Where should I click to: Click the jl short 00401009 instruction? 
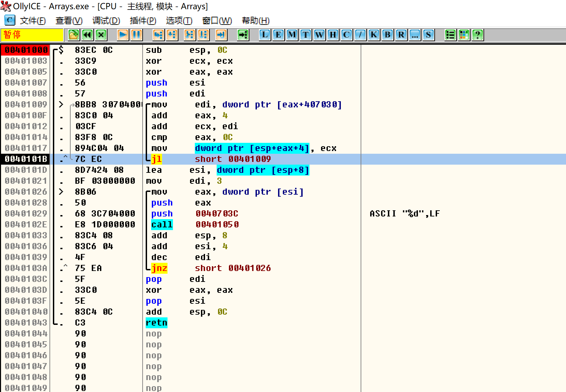pyautogui.click(x=211, y=159)
